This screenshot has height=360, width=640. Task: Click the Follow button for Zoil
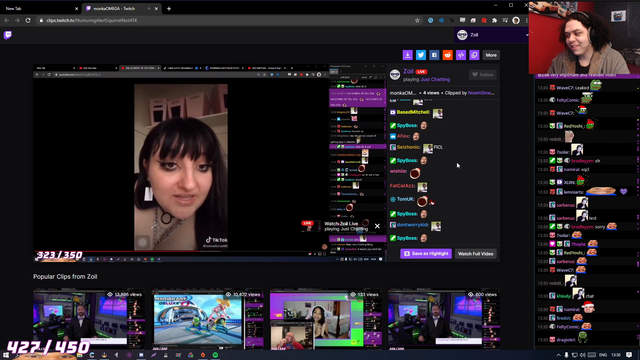pos(483,75)
